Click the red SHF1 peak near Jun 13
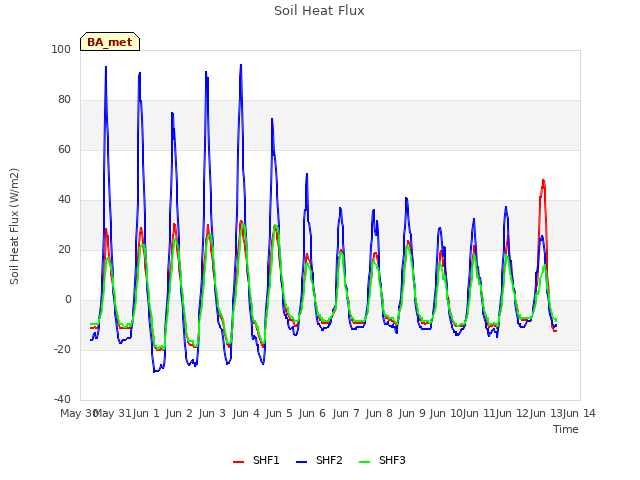This screenshot has height=480, width=640. click(543, 180)
